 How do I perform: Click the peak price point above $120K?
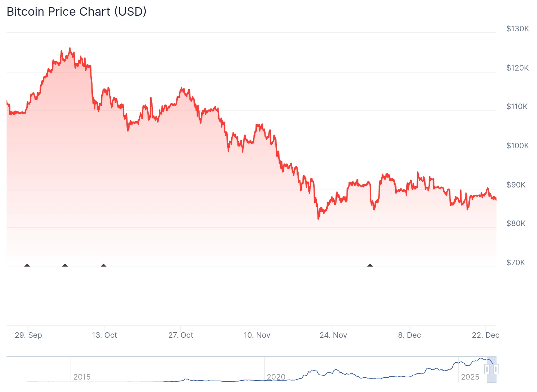pyautogui.click(x=70, y=48)
